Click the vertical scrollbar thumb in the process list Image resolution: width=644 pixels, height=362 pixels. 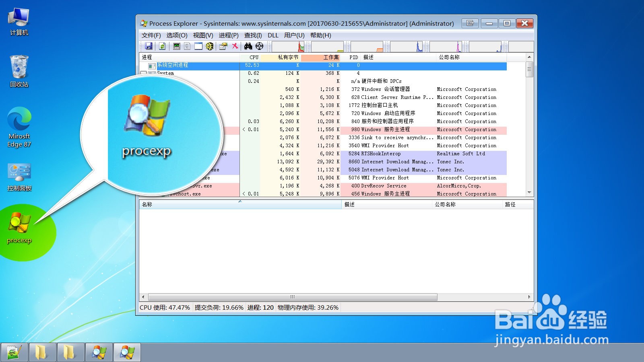pyautogui.click(x=529, y=69)
